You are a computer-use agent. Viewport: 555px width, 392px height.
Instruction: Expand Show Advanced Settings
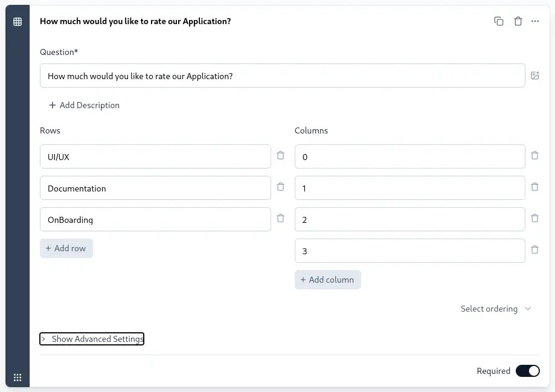point(92,339)
